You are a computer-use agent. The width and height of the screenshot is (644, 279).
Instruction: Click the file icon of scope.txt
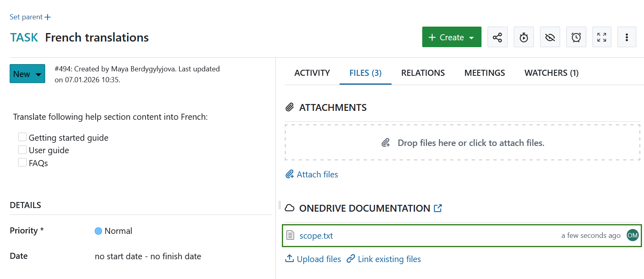(290, 235)
